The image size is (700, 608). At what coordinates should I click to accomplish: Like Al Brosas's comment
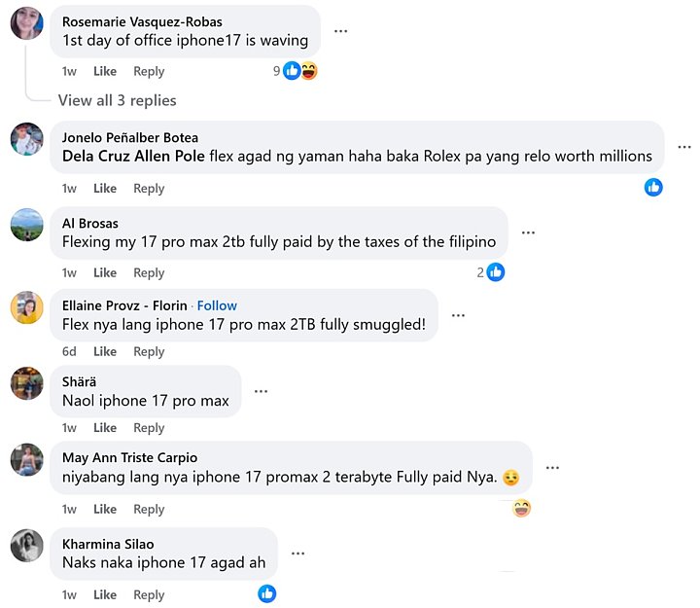click(105, 272)
